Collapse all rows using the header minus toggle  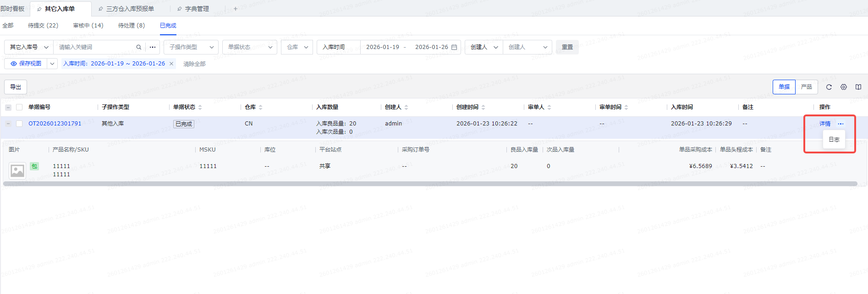click(8, 107)
